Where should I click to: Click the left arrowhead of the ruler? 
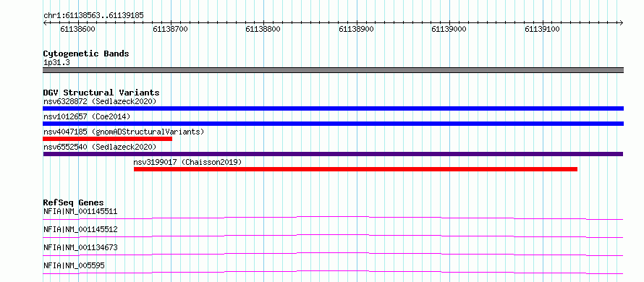point(45,22)
